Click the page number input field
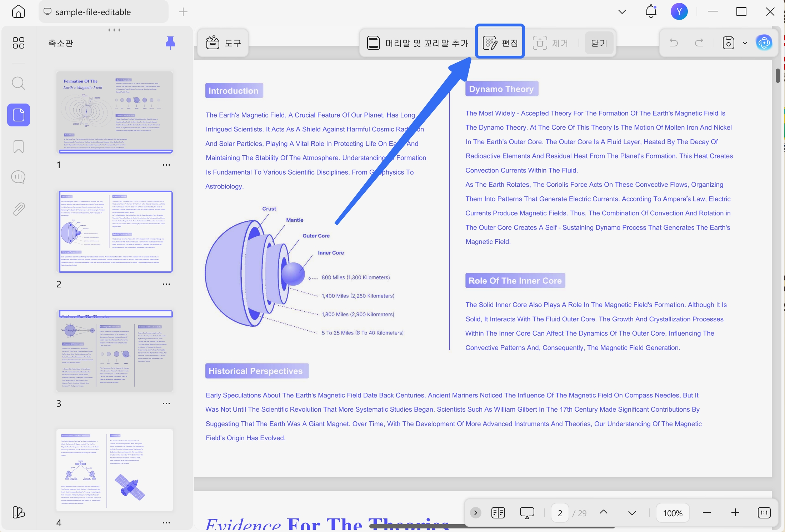The image size is (785, 532). (560, 513)
